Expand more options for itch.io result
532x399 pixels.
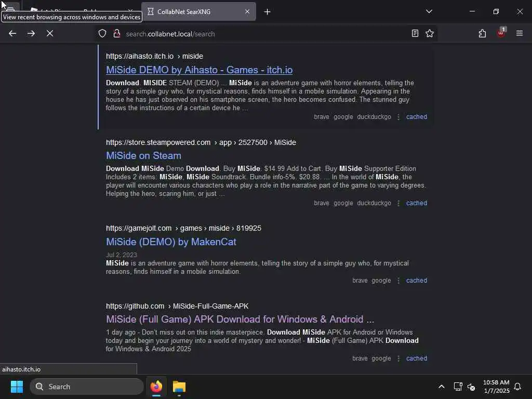click(x=398, y=117)
